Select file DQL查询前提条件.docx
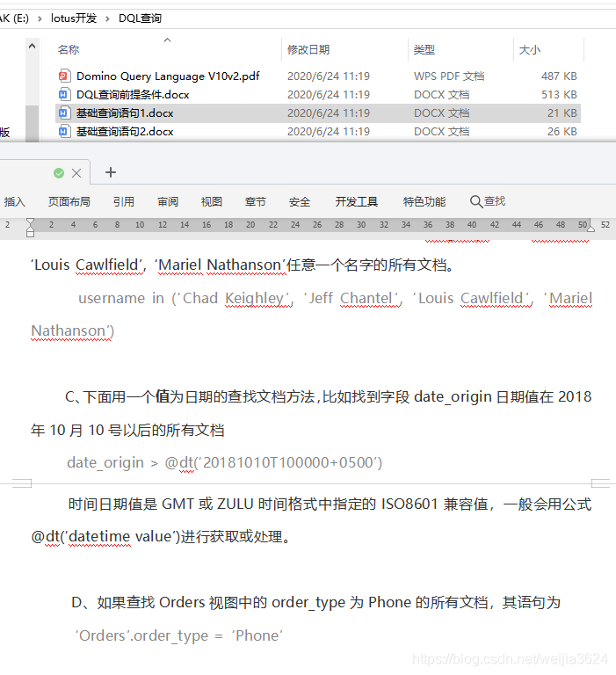 coord(133,95)
